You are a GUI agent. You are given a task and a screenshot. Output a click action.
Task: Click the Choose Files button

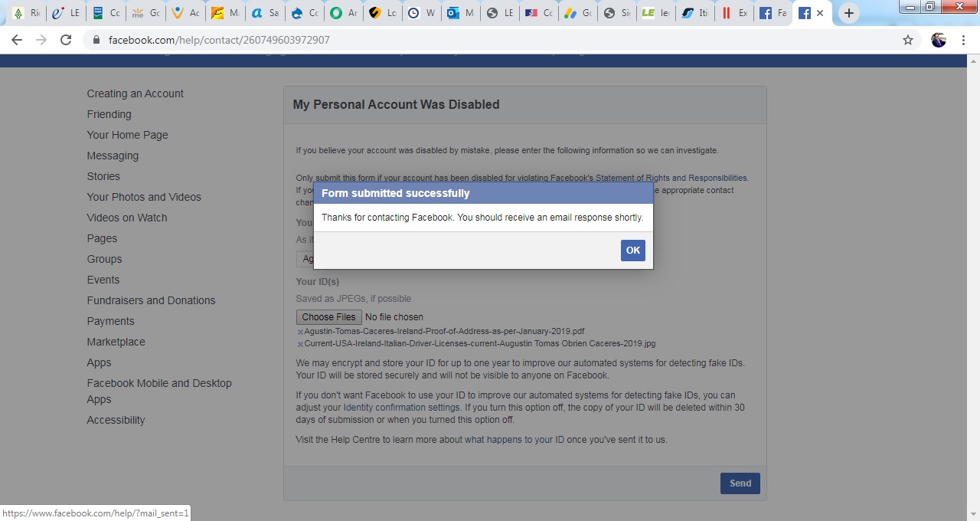[328, 317]
